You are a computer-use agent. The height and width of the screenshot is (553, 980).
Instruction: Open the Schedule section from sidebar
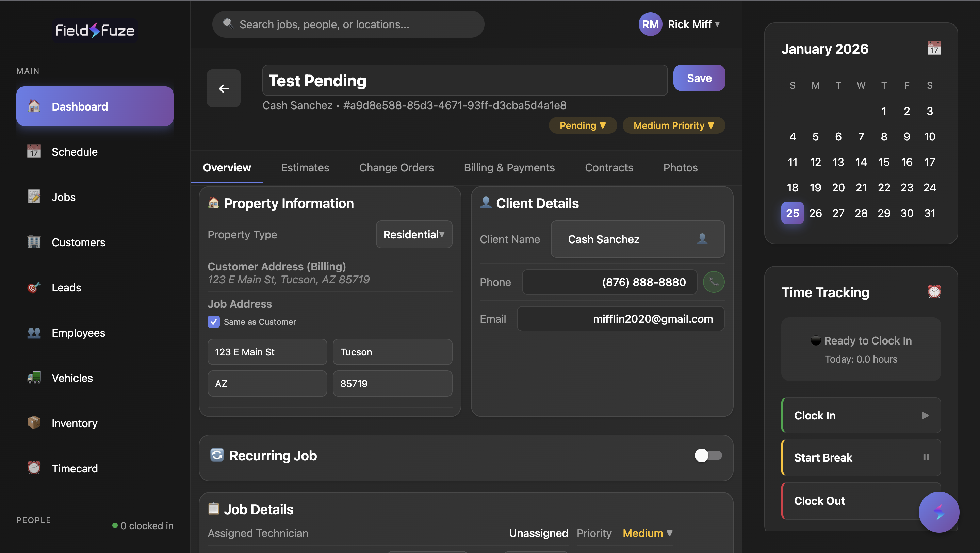75,152
